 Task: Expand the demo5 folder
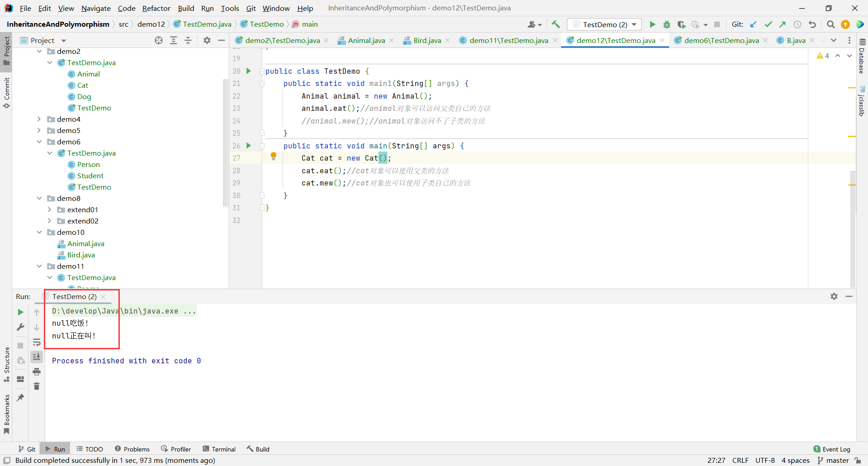pos(39,131)
